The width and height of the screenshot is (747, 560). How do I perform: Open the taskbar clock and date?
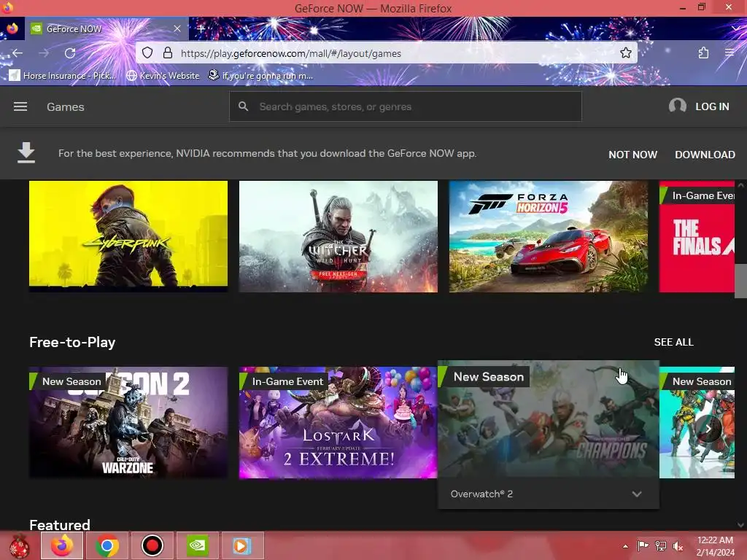pyautogui.click(x=715, y=546)
